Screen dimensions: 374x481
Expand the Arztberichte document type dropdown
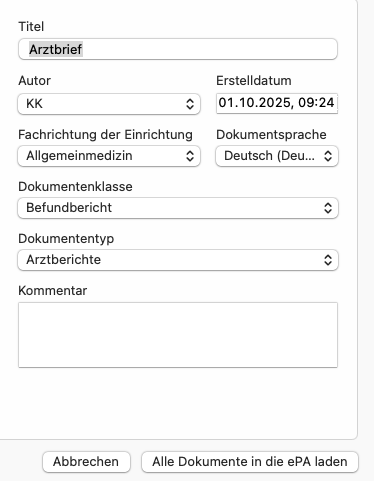tap(178, 260)
